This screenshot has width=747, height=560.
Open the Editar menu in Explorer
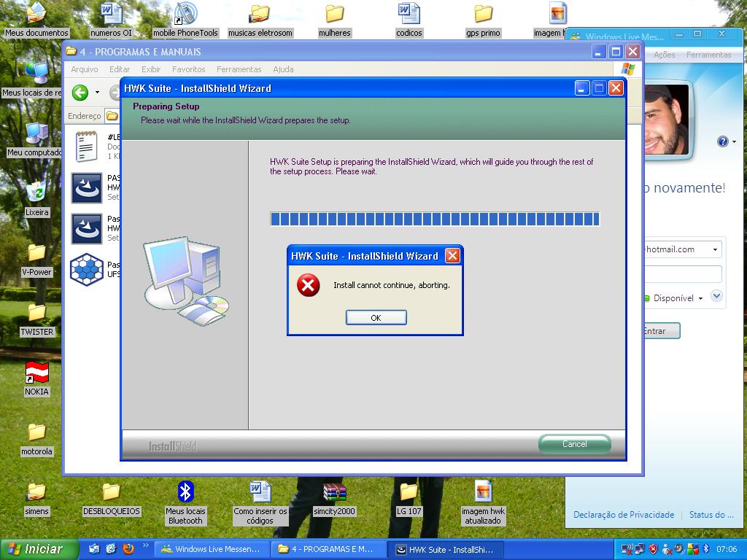pyautogui.click(x=120, y=69)
